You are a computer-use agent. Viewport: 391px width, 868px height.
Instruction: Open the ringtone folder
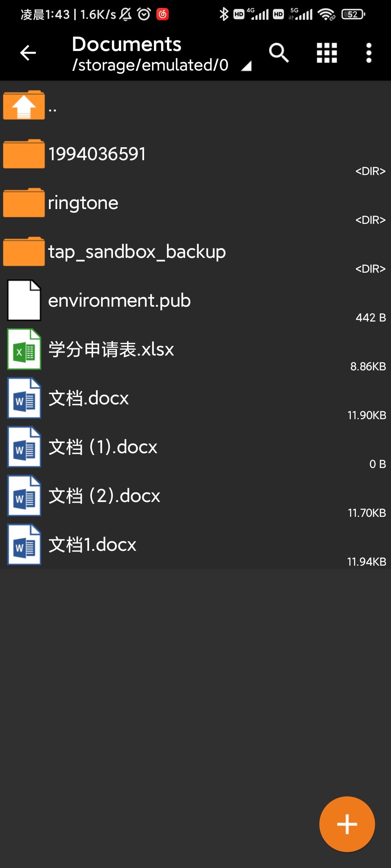click(x=83, y=203)
